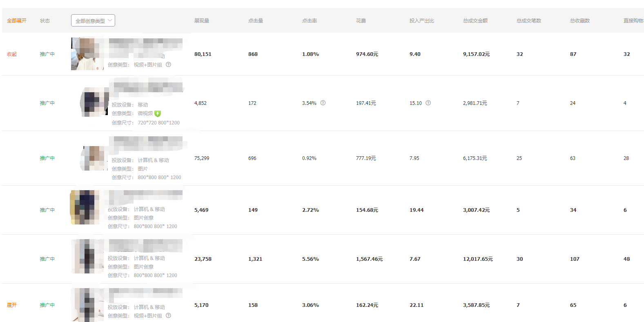Click help icon next to 3.54% click rate
The width and height of the screenshot is (644, 322).
(x=323, y=103)
